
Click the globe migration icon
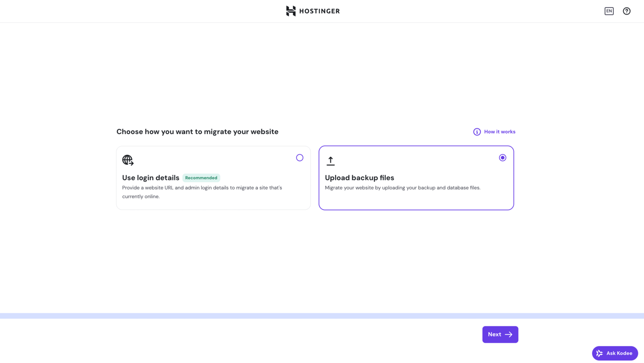tap(128, 160)
